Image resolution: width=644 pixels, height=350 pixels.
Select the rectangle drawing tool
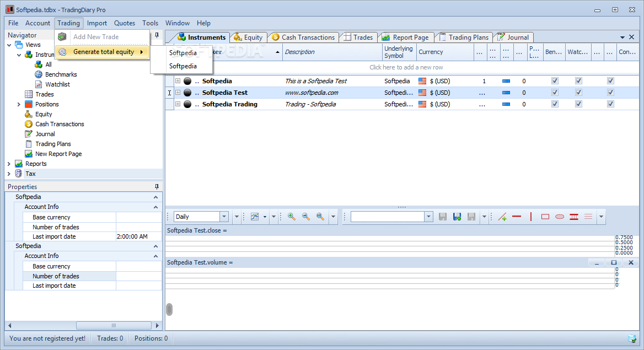click(x=545, y=217)
